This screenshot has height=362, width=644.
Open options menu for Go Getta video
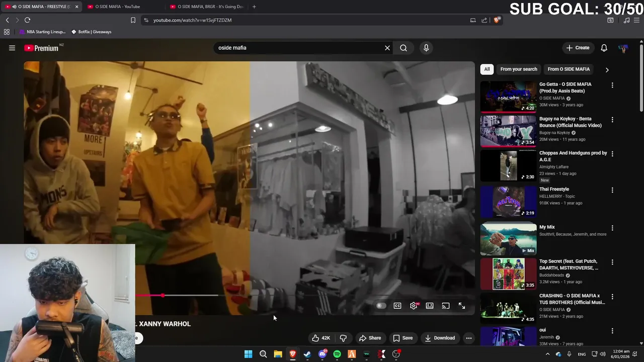click(612, 85)
